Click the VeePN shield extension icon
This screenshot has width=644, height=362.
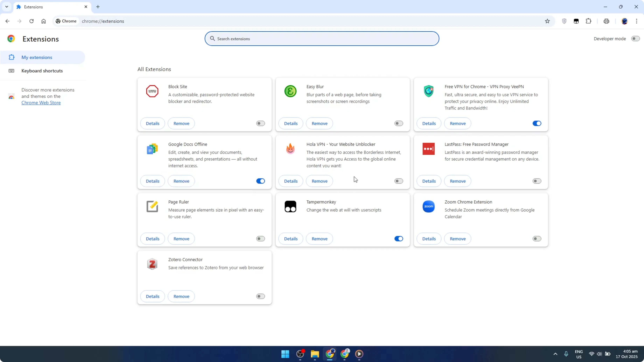point(429,91)
